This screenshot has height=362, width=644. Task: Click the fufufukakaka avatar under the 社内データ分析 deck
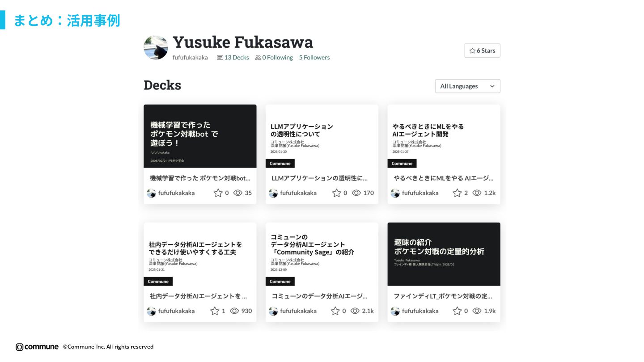click(x=151, y=311)
